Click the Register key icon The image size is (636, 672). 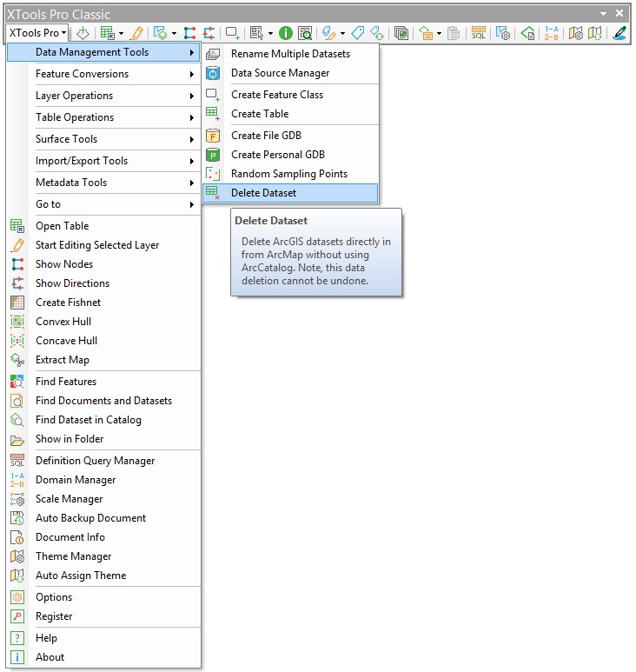17,616
